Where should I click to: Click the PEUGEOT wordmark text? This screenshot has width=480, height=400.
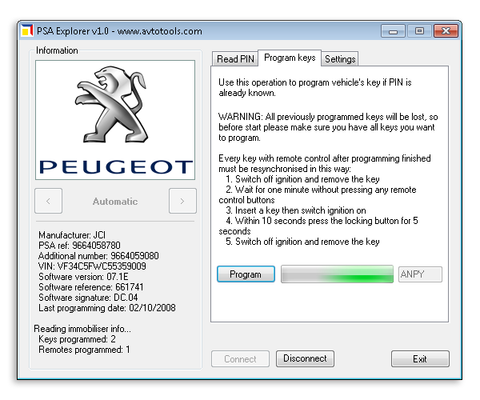[116, 167]
